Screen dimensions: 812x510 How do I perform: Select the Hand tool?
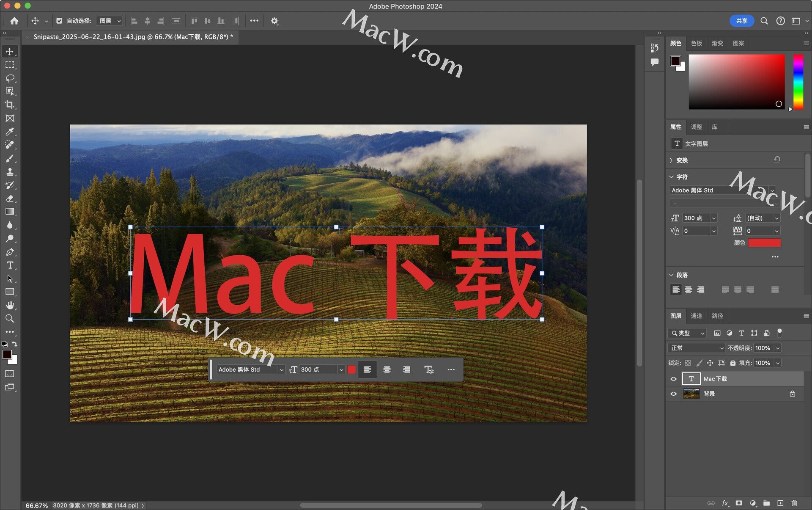(10, 305)
